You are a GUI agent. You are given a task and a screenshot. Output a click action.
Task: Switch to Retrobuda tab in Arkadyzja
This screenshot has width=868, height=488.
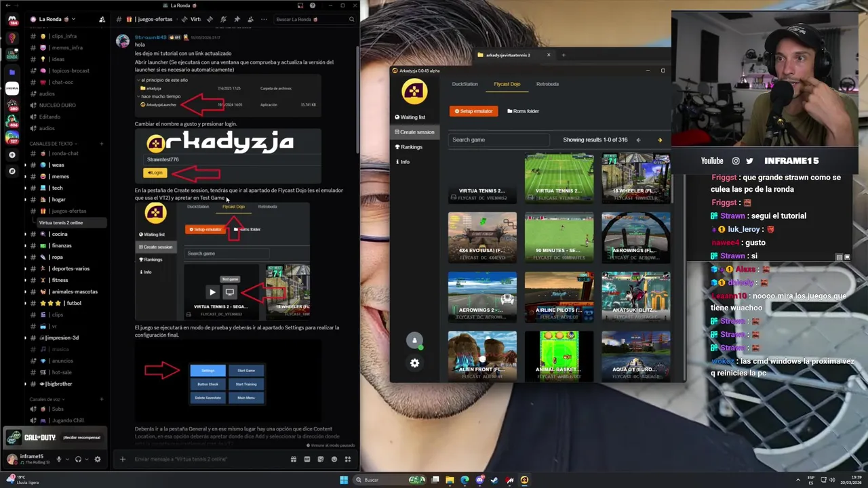(x=547, y=84)
